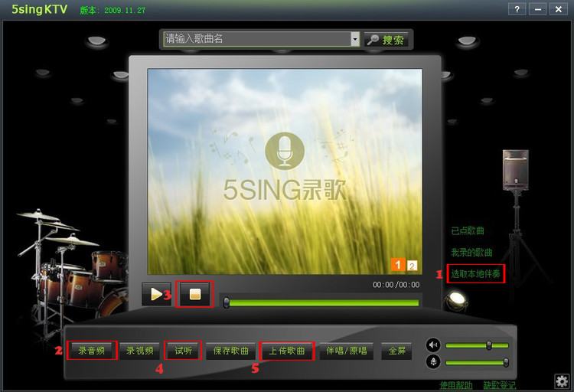Image resolution: width=574 pixels, height=392 pixels.
Task: Click the microphone volume icon
Action: [x=433, y=362]
